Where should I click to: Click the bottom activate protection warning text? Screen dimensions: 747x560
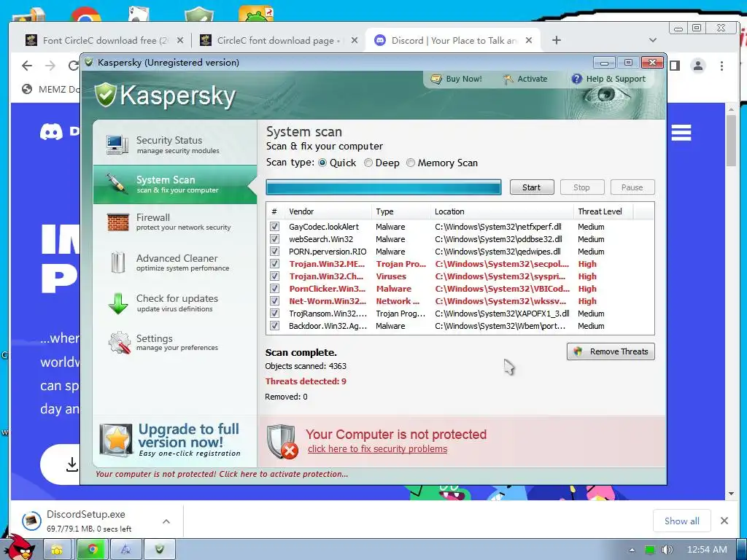[222, 474]
